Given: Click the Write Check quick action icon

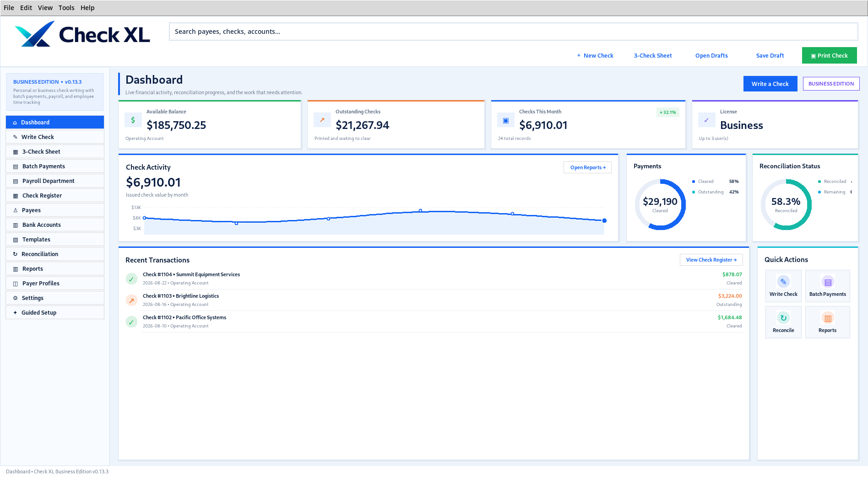Looking at the screenshot, I should [x=783, y=282].
